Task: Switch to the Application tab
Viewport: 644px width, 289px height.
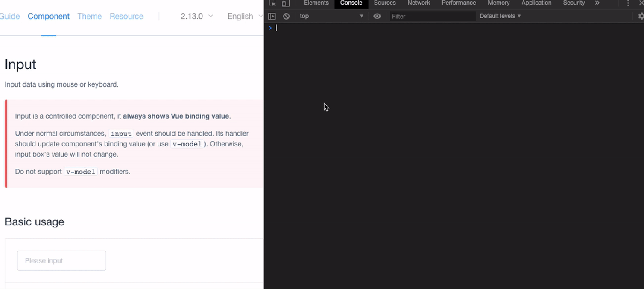Action: pyautogui.click(x=536, y=3)
